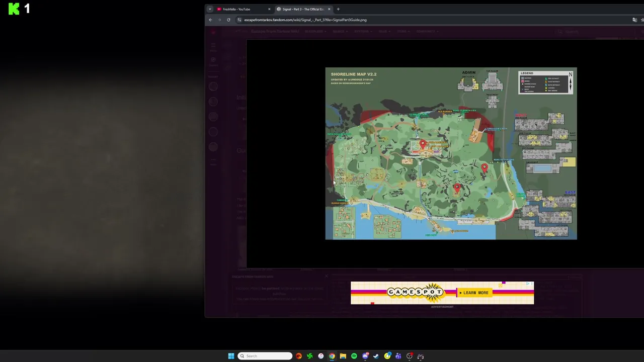Image resolution: width=644 pixels, height=362 pixels.
Task: Open Snapchat from the taskbar
Action: point(387,356)
